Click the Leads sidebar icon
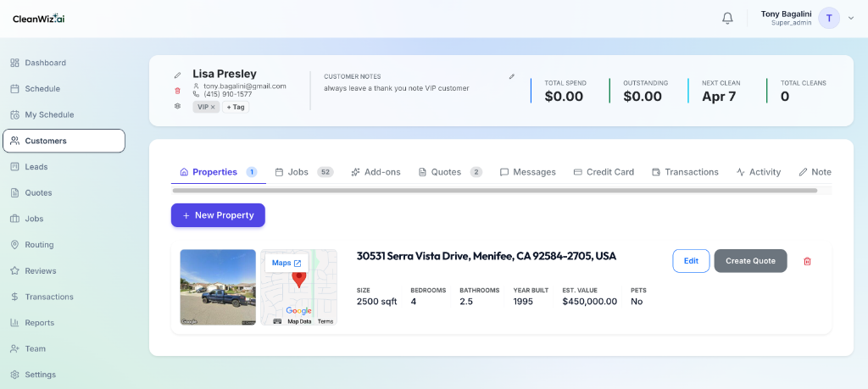This screenshot has height=389, width=868. coord(15,167)
